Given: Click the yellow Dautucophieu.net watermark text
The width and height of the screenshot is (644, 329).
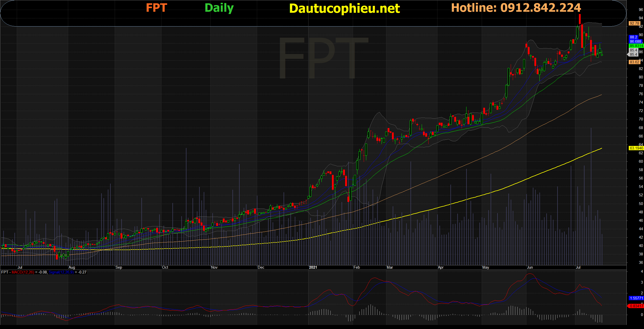Looking at the screenshot, I should (x=344, y=8).
